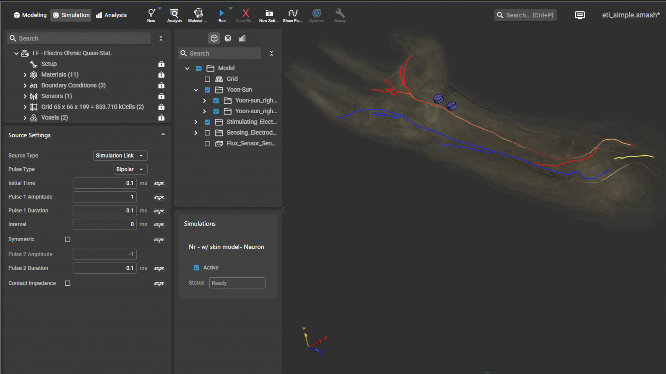Click the simulation tree Search field

[79, 38]
